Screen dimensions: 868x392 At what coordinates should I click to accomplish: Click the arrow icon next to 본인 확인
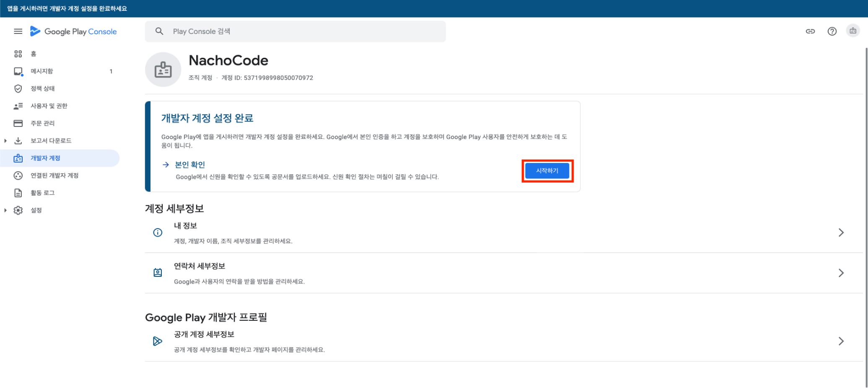[x=166, y=165]
